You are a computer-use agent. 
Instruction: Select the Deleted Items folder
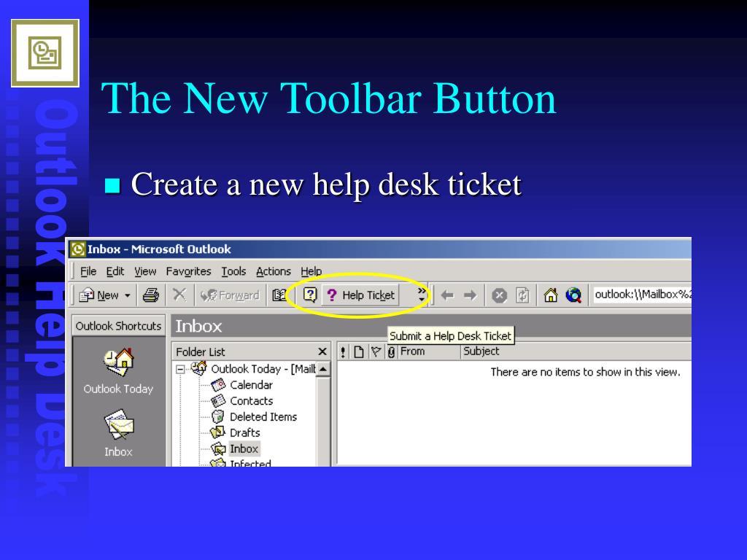[x=263, y=416]
